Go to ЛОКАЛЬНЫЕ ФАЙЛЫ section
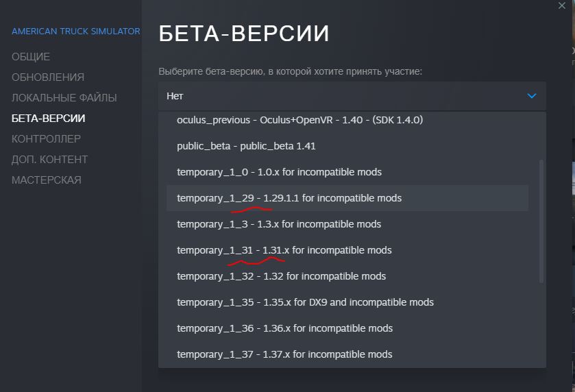575x392 pixels. pyautogui.click(x=64, y=98)
